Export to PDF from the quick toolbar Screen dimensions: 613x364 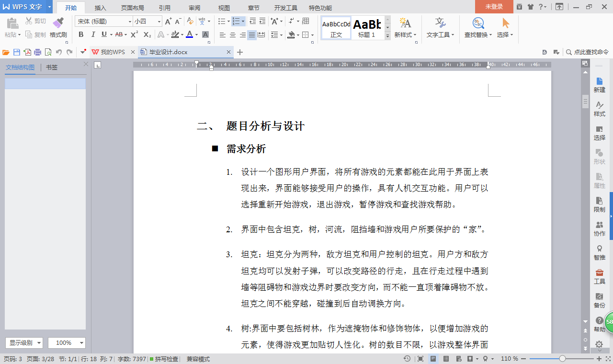(x=27, y=52)
